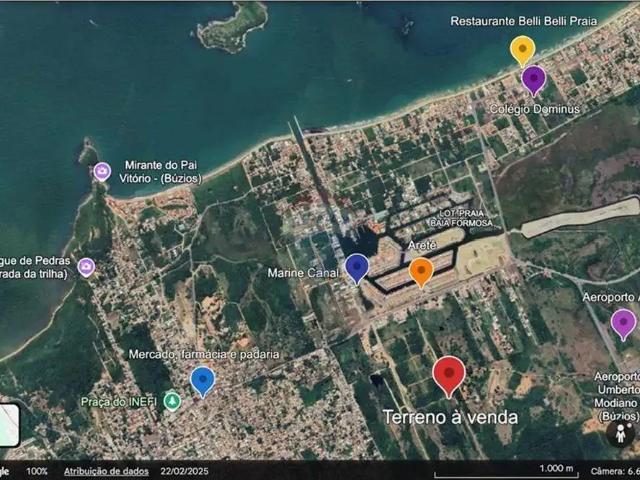
Task: Click the Restaurante Belli Belli Praia label
Action: (x=524, y=21)
